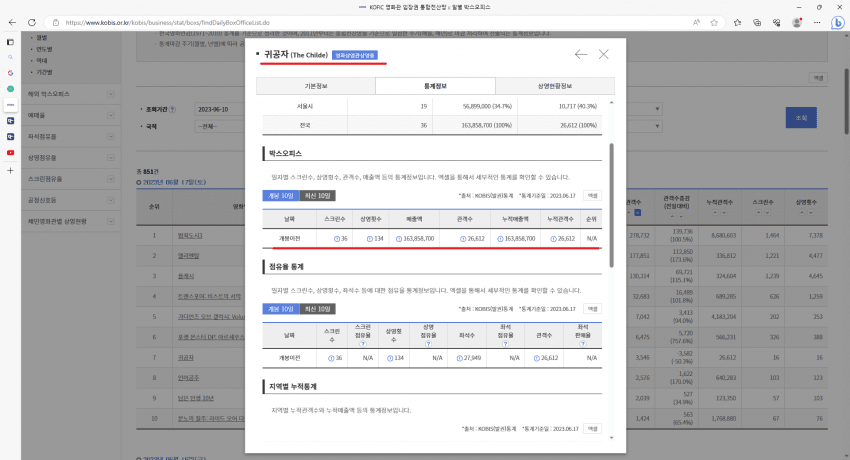The height and width of the screenshot is (460, 850).
Task: Click info icon beside 매출액 163,858,700 value
Action: (399, 238)
